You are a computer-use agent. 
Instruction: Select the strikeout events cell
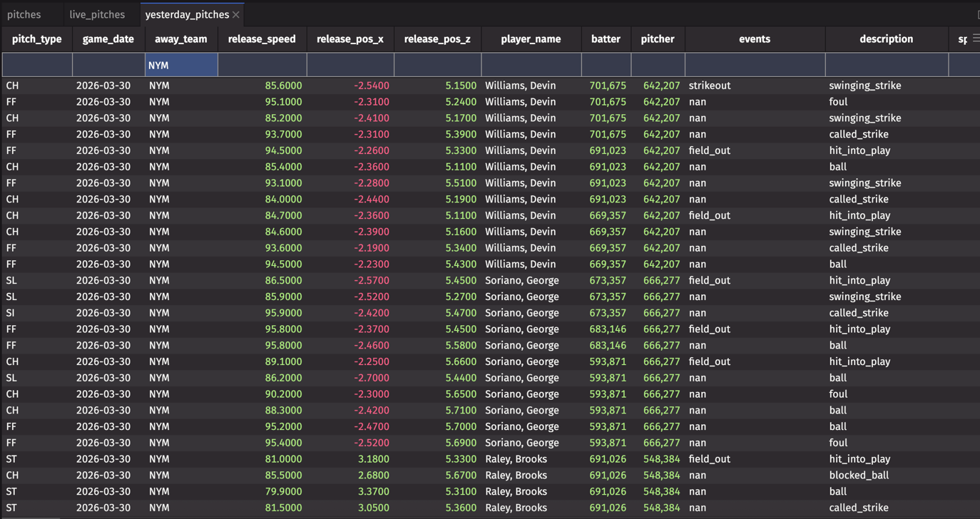pyautogui.click(x=710, y=86)
